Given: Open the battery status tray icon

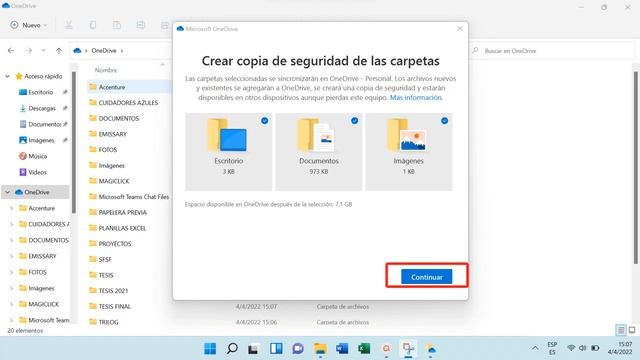Looking at the screenshot, I should click(595, 348).
